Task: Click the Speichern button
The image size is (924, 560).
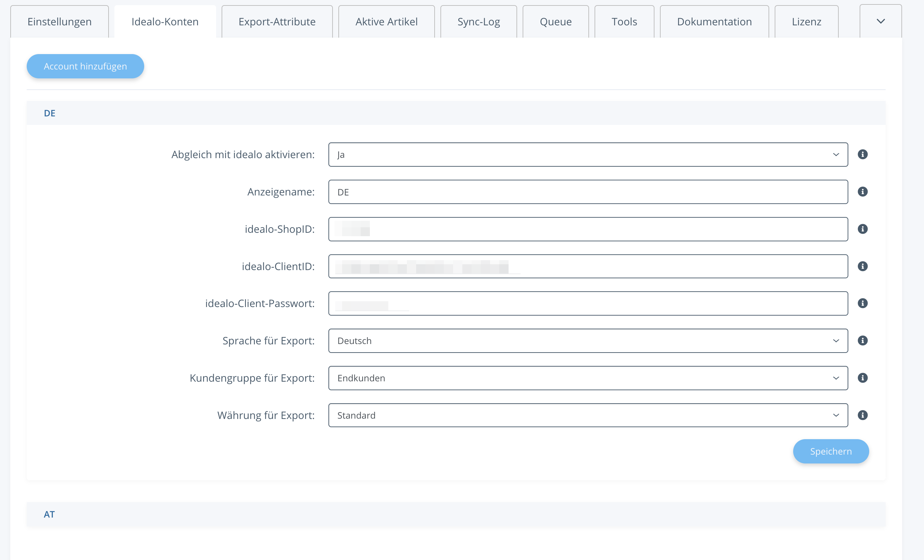Action: pos(831,451)
